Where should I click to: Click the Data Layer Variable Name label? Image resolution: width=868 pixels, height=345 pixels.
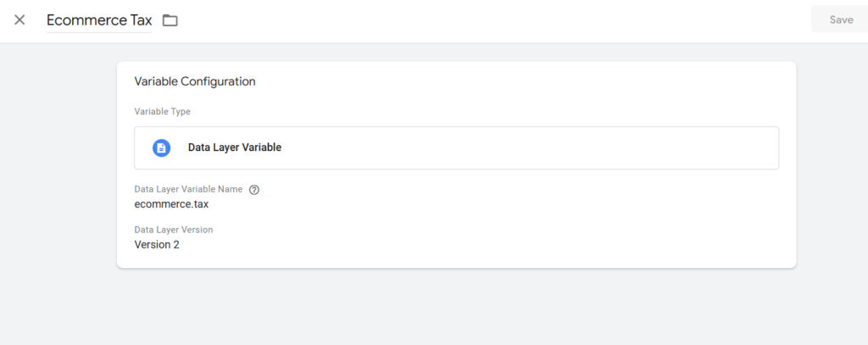point(188,189)
